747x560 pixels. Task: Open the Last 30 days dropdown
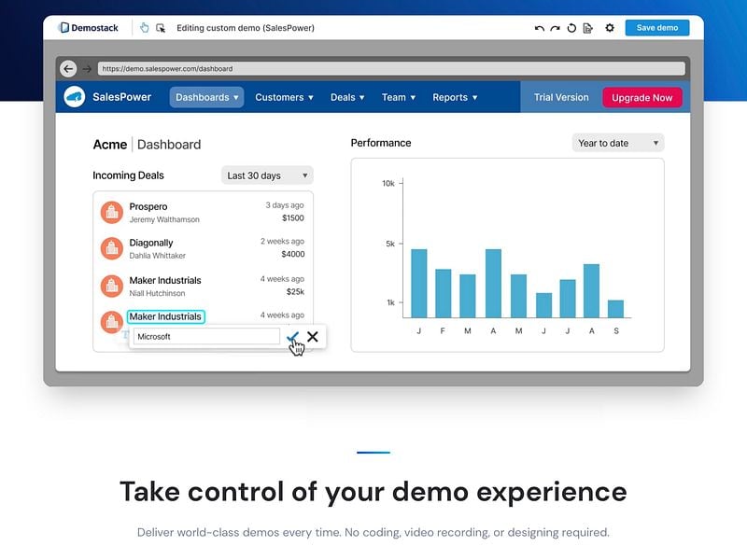point(267,175)
